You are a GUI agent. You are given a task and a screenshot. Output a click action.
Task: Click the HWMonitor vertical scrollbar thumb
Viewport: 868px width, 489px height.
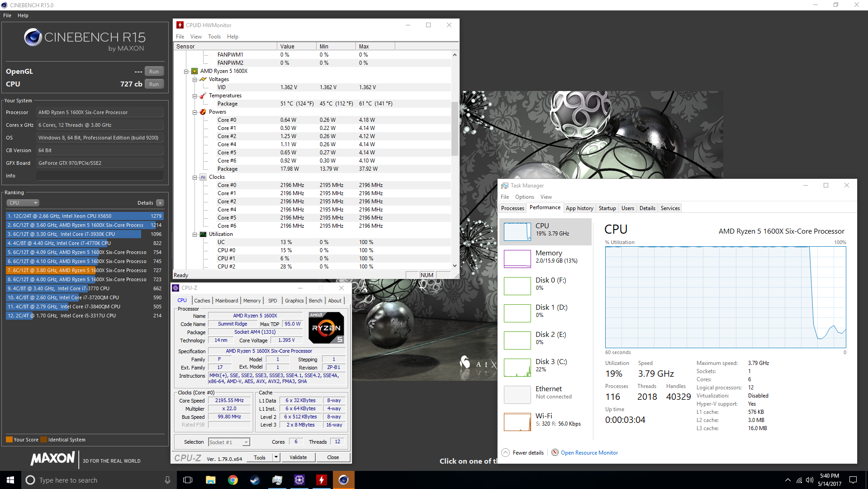tap(455, 129)
